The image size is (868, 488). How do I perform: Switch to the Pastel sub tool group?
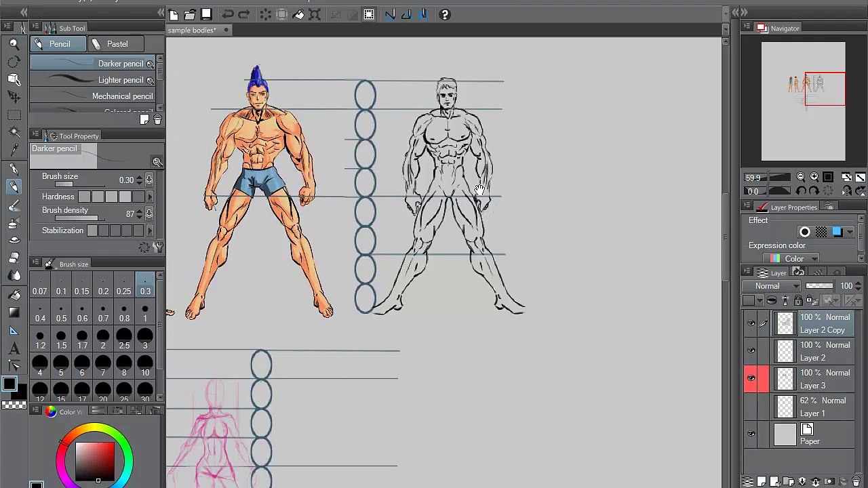(x=116, y=44)
